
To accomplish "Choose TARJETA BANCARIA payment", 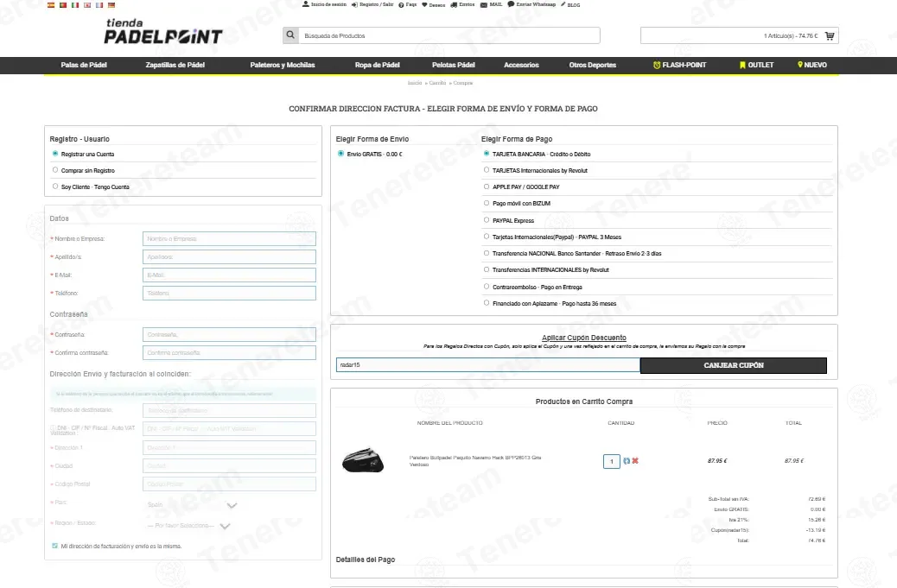I will tap(487, 154).
